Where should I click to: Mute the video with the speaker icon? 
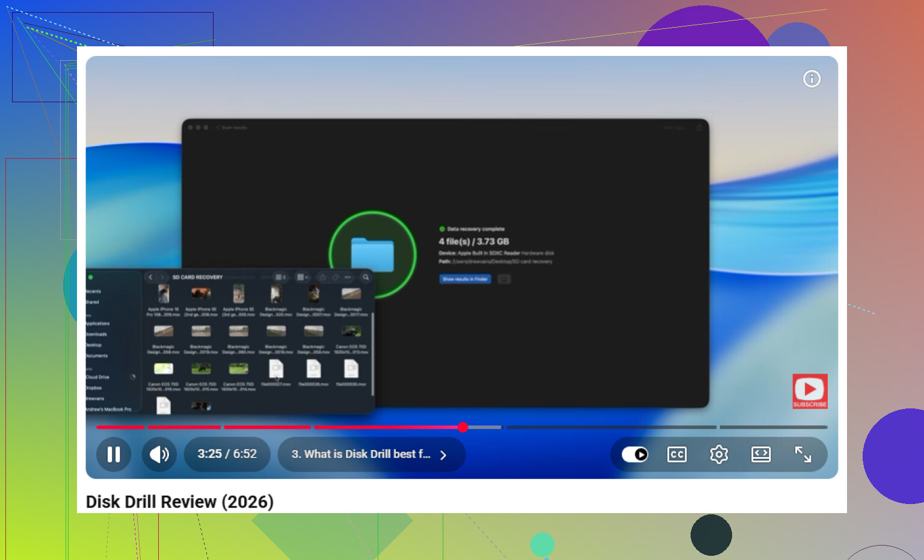coord(159,454)
